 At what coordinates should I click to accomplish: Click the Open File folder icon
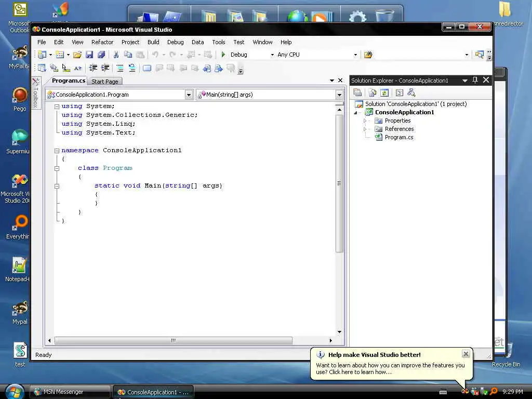tap(77, 55)
